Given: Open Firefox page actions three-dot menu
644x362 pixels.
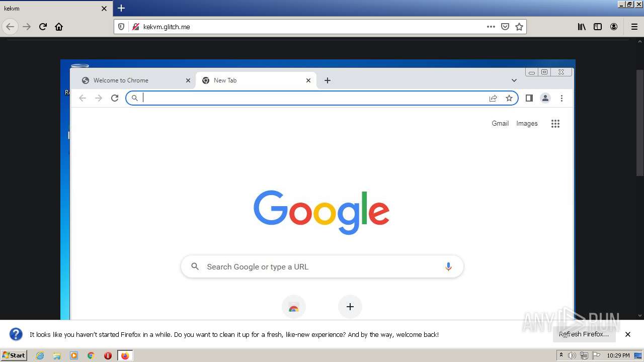Looking at the screenshot, I should [x=491, y=27].
